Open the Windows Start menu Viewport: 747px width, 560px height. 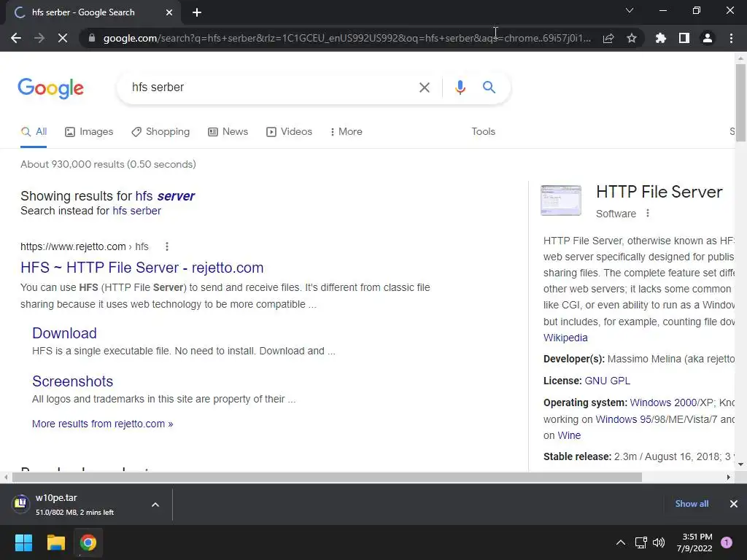pos(23,542)
